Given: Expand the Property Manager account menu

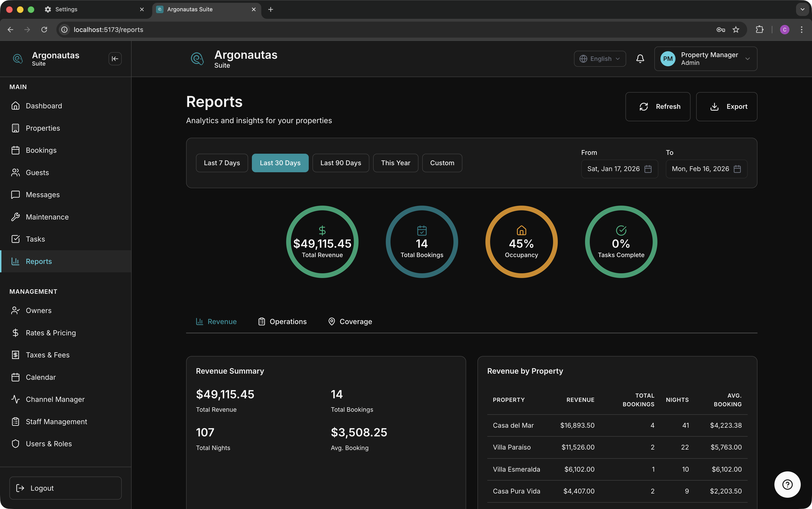Looking at the screenshot, I should pos(706,59).
